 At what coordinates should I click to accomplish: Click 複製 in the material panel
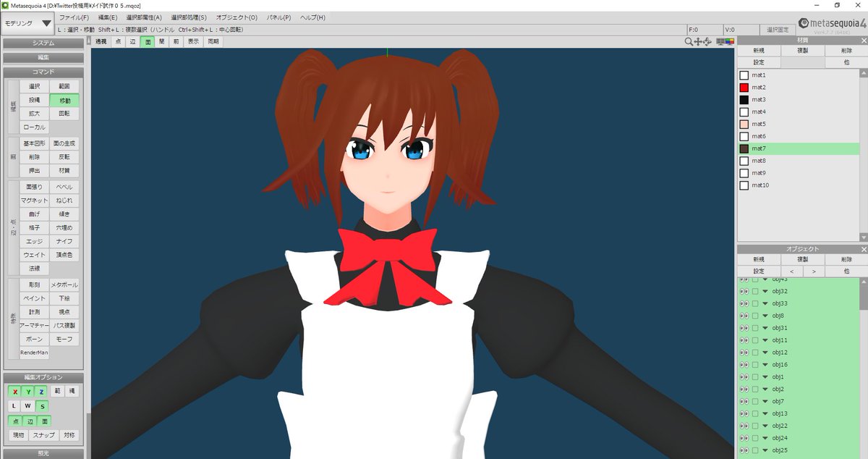pyautogui.click(x=802, y=51)
